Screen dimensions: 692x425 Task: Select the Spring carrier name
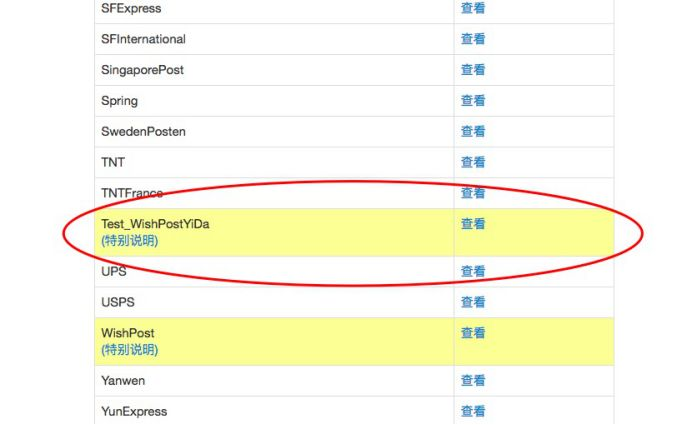119,101
